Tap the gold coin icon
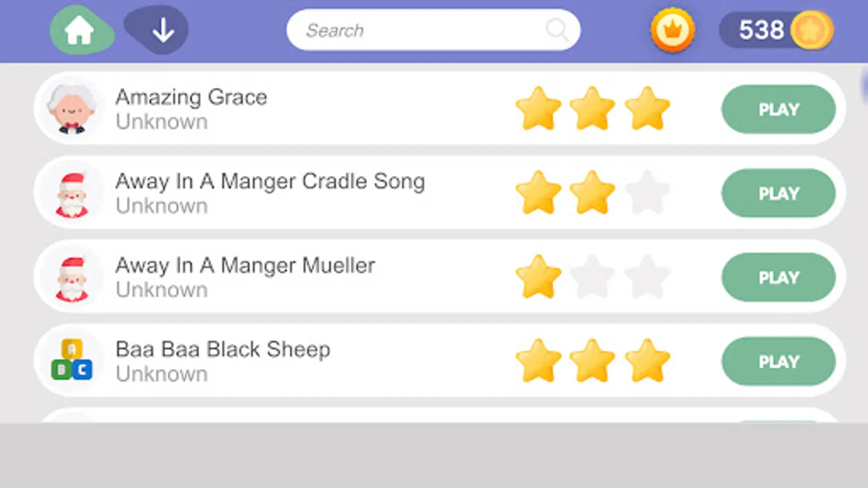This screenshot has width=868, height=488. [x=812, y=30]
